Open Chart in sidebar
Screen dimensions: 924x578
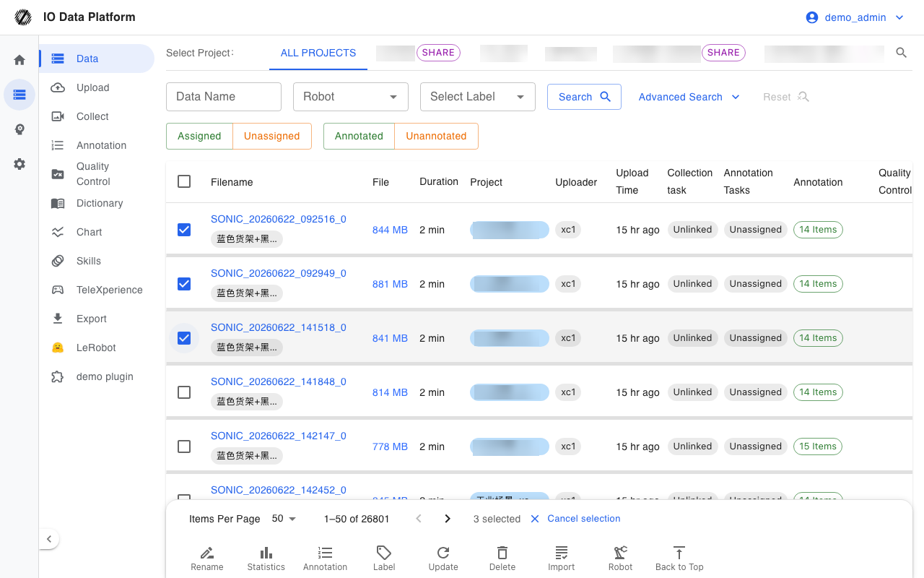click(97, 232)
